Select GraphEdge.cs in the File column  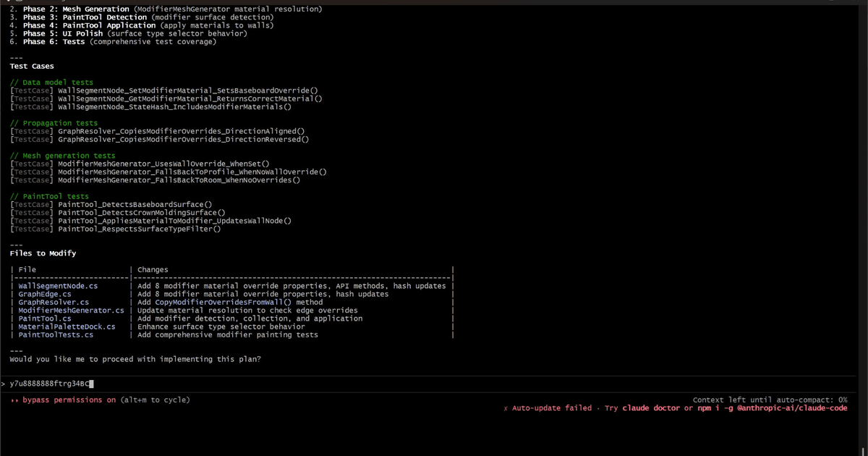[45, 294]
